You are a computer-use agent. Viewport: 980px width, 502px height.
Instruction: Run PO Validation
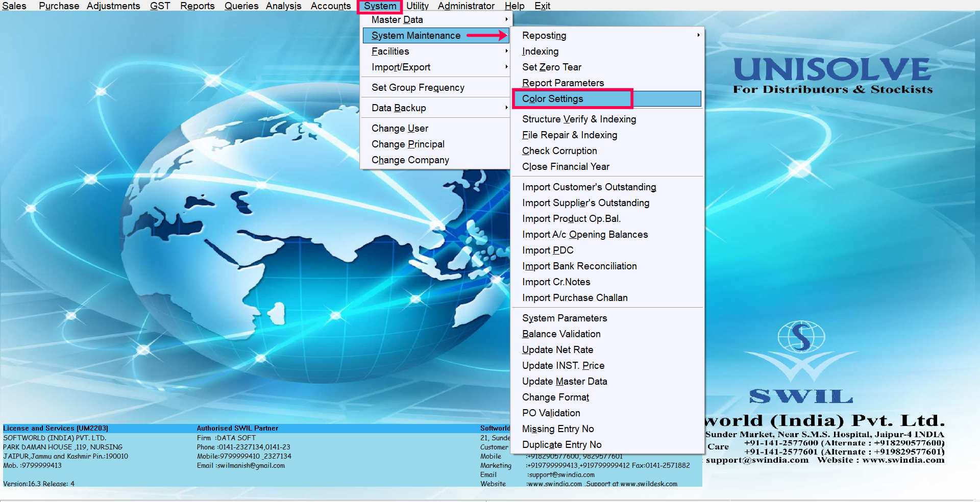tap(607, 413)
